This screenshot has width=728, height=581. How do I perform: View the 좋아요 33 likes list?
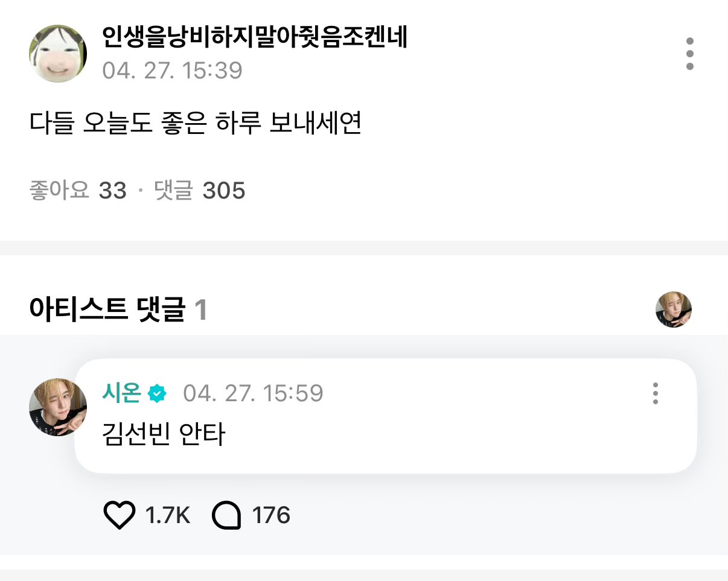(78, 191)
